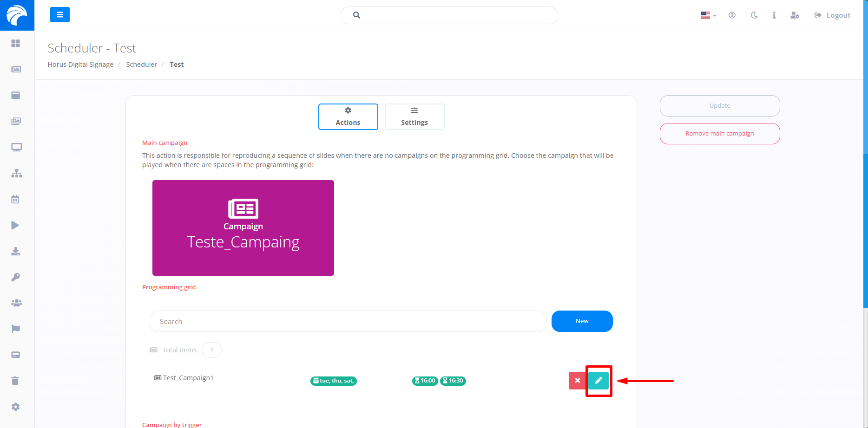Click the help question mark icon

point(732,15)
